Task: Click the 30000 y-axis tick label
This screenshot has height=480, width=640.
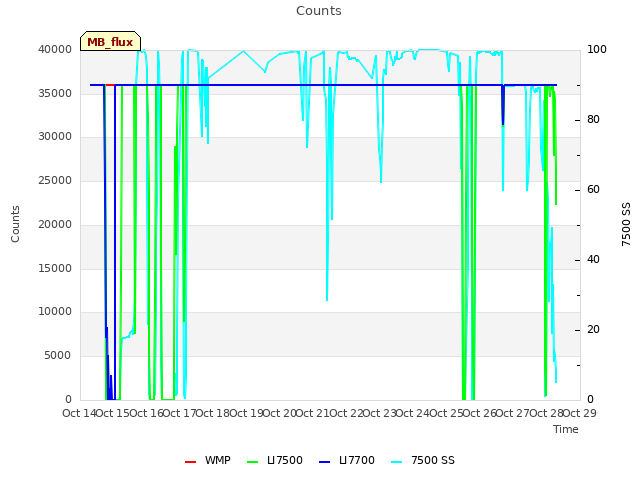Action: 55,136
